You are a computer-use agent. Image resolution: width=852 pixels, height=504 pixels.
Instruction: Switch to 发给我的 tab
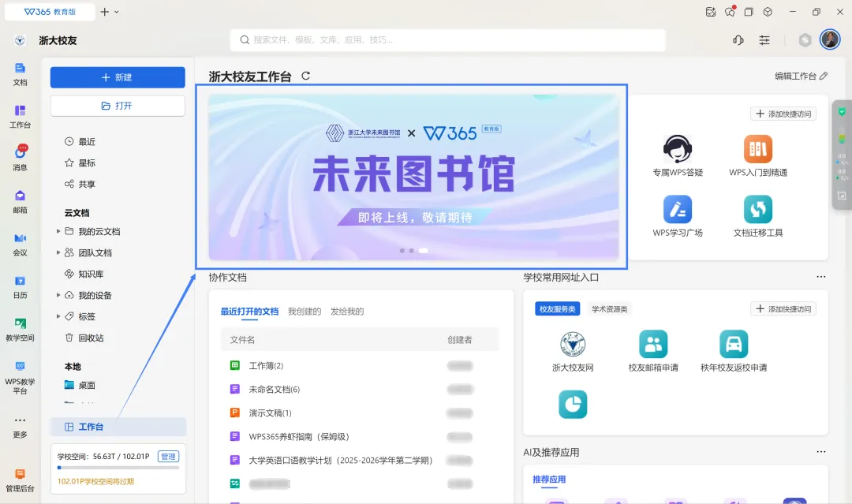[x=347, y=312]
